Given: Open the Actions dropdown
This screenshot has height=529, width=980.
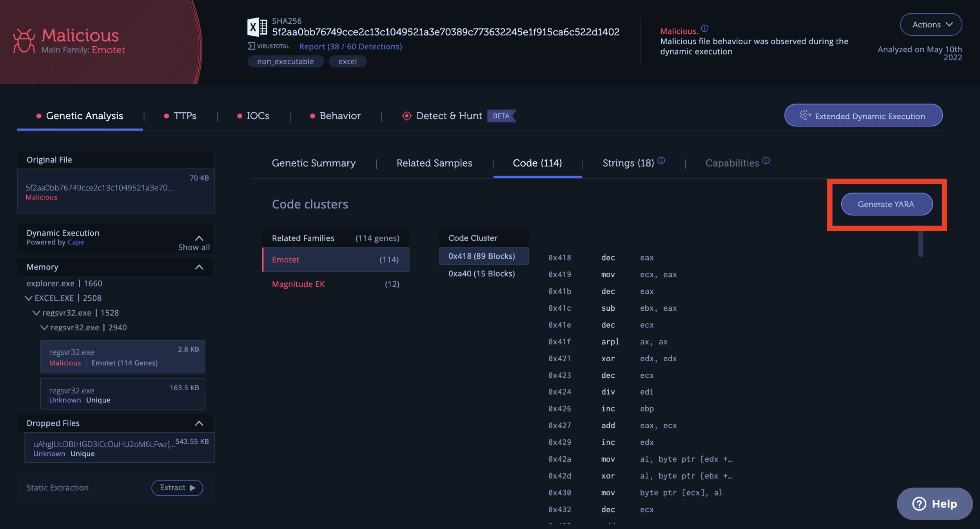Looking at the screenshot, I should [x=931, y=24].
